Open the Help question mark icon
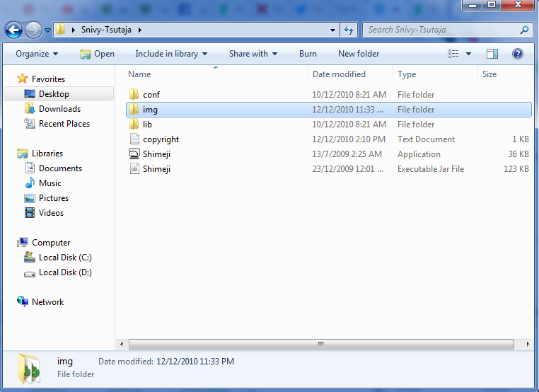Viewport: 539px width, 392px height. pos(517,54)
